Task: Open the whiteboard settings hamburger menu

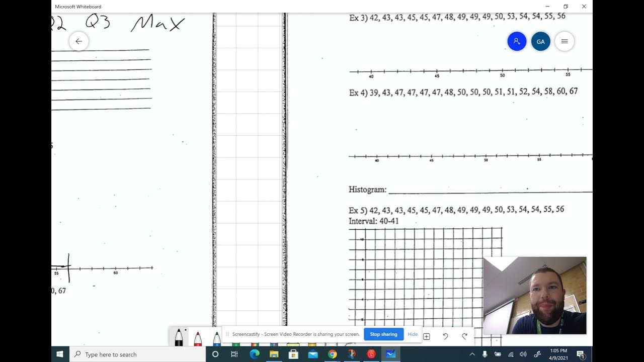Action: point(565,41)
